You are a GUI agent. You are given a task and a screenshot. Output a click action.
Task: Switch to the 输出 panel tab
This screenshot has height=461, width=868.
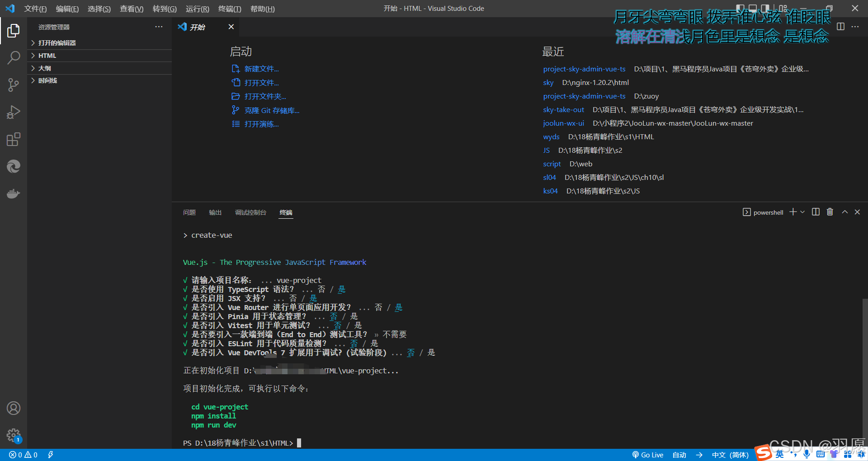(x=215, y=212)
